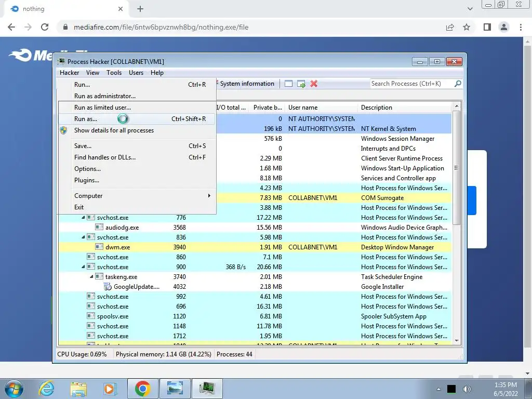Click the process list scroll-down arrow
Viewport: 532px width, 399px height.
(457, 341)
